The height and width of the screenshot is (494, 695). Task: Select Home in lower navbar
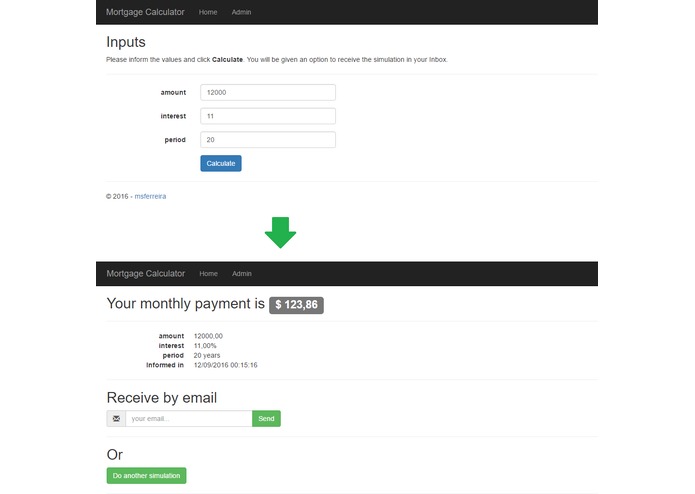point(208,273)
